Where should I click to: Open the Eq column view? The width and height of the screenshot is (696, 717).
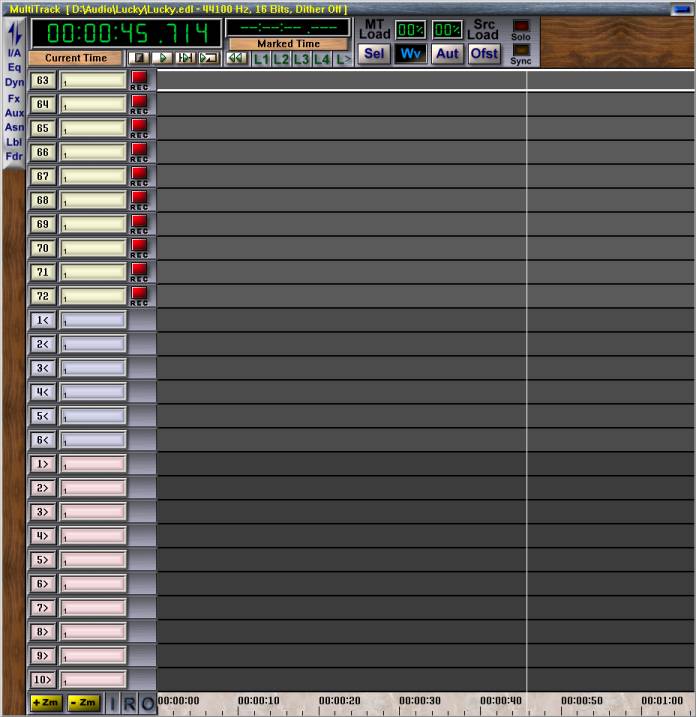pyautogui.click(x=14, y=67)
